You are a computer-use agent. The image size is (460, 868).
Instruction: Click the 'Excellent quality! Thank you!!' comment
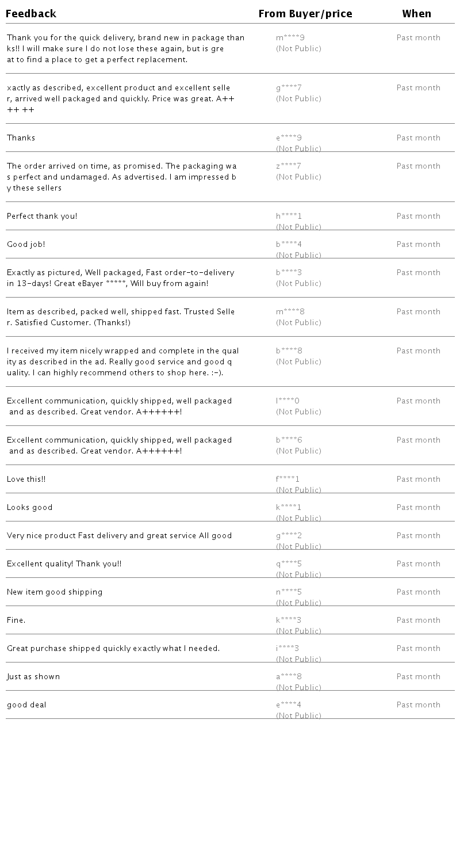click(64, 564)
